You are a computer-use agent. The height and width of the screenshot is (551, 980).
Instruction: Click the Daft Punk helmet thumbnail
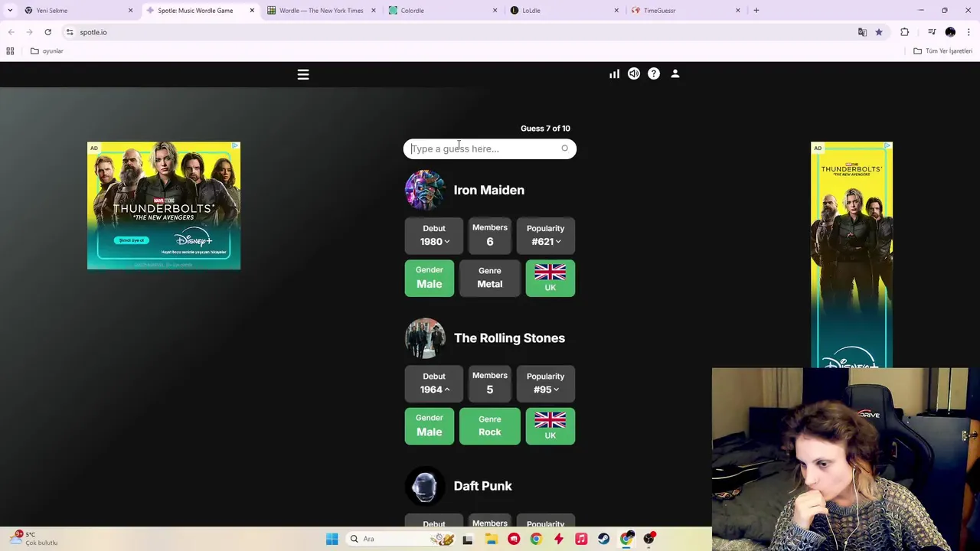[425, 486]
